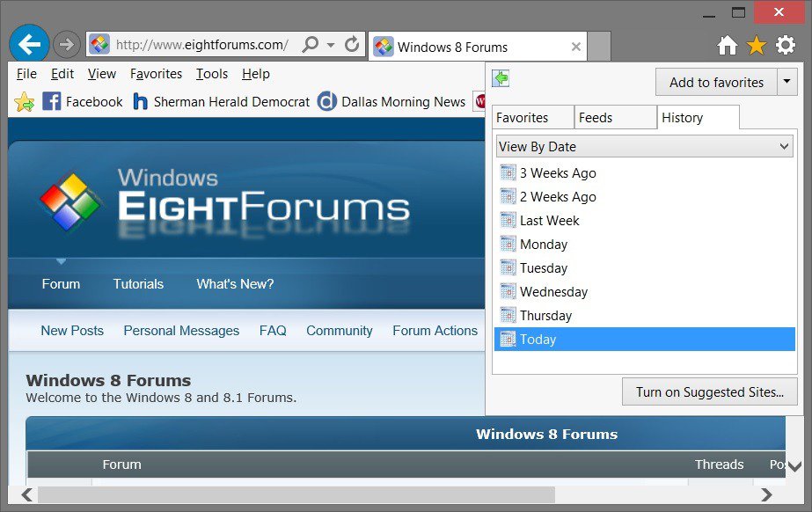Screen dimensions: 812x512
Task: Open the Tools gear icon
Action: click(x=786, y=45)
